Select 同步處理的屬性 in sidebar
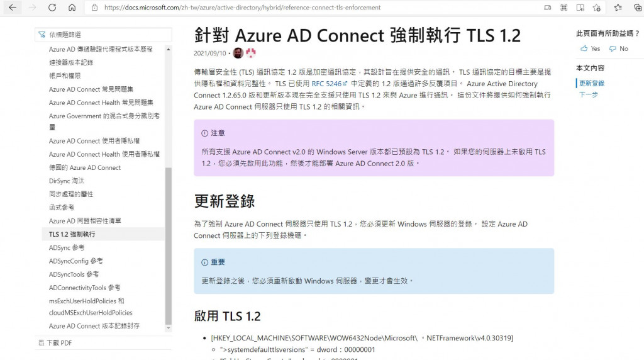Image resolution: width=644 pixels, height=360 pixels. coord(71,194)
